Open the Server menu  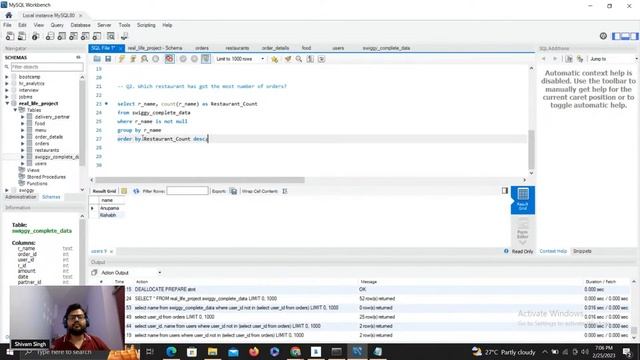pos(104,25)
